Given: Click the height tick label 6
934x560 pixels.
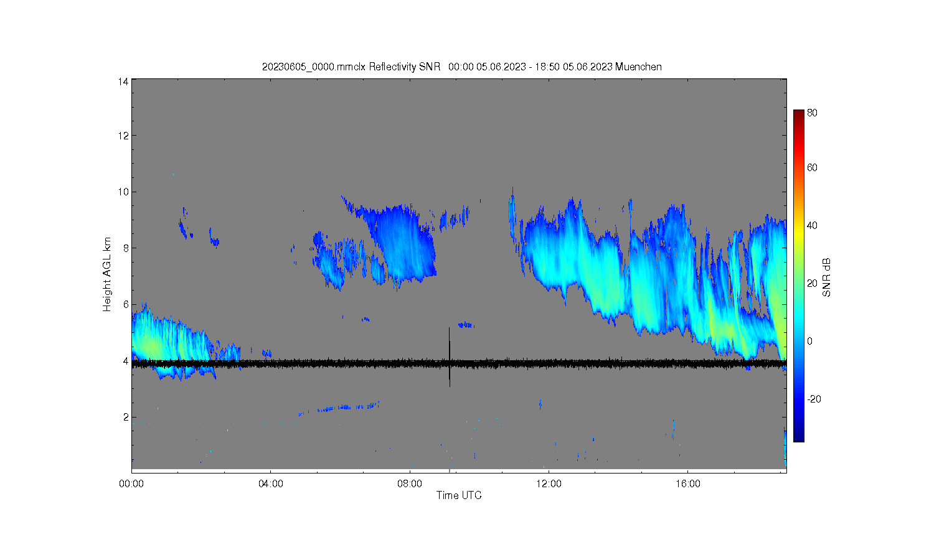Looking at the screenshot, I should [126, 304].
